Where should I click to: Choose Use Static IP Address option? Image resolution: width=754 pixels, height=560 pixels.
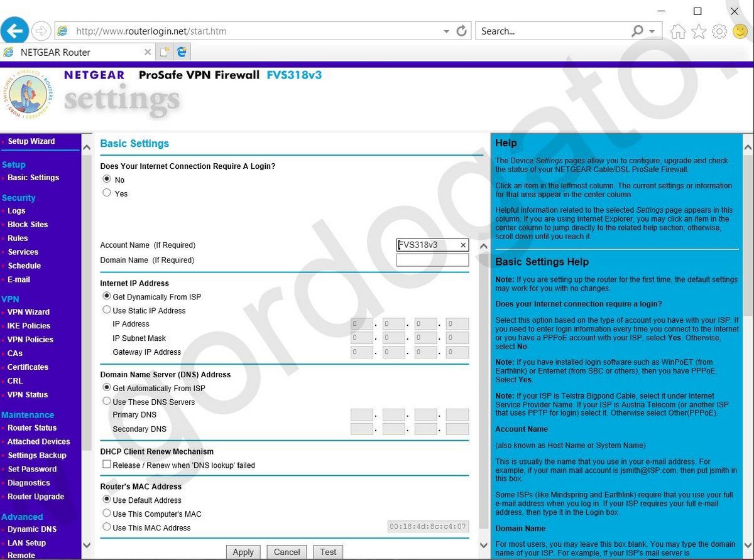coord(107,310)
